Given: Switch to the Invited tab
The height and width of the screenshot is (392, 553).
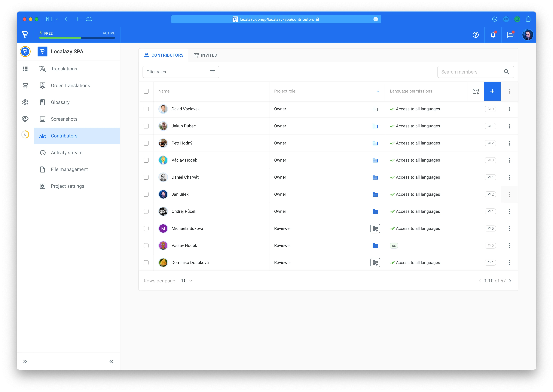Looking at the screenshot, I should pos(205,55).
